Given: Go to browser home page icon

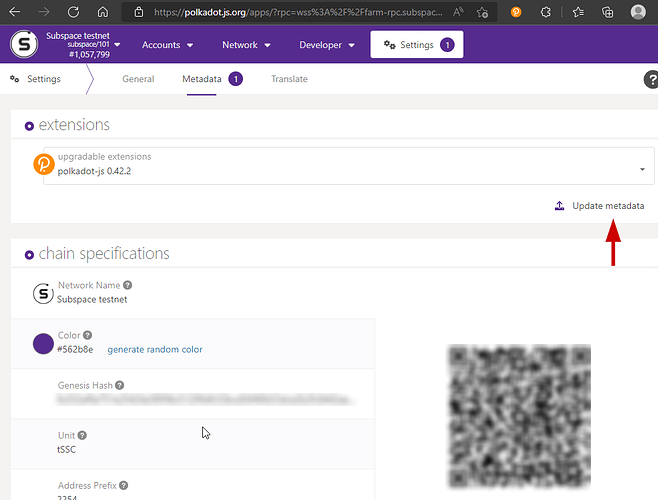Looking at the screenshot, I should click(103, 13).
